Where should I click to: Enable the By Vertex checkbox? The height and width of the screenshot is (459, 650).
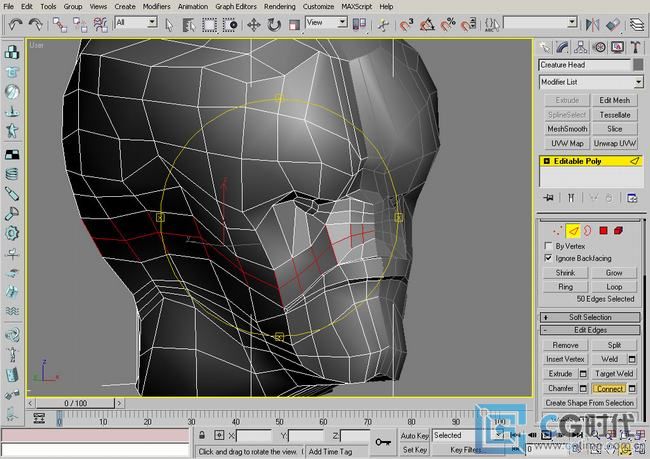tap(548, 246)
